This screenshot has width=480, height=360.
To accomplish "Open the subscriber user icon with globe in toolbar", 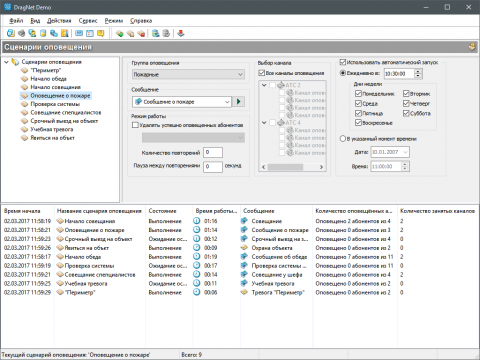I will tap(32, 33).
